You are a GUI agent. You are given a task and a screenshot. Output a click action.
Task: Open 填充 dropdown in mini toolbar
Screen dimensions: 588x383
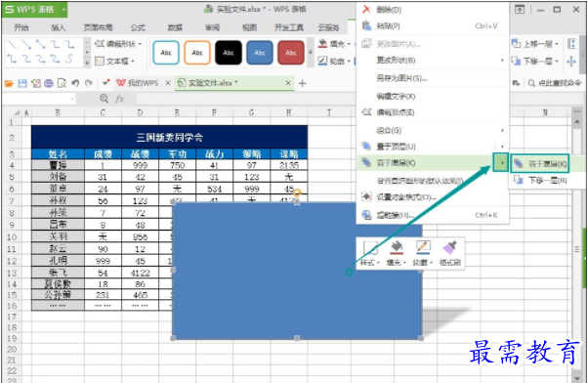coord(397,253)
